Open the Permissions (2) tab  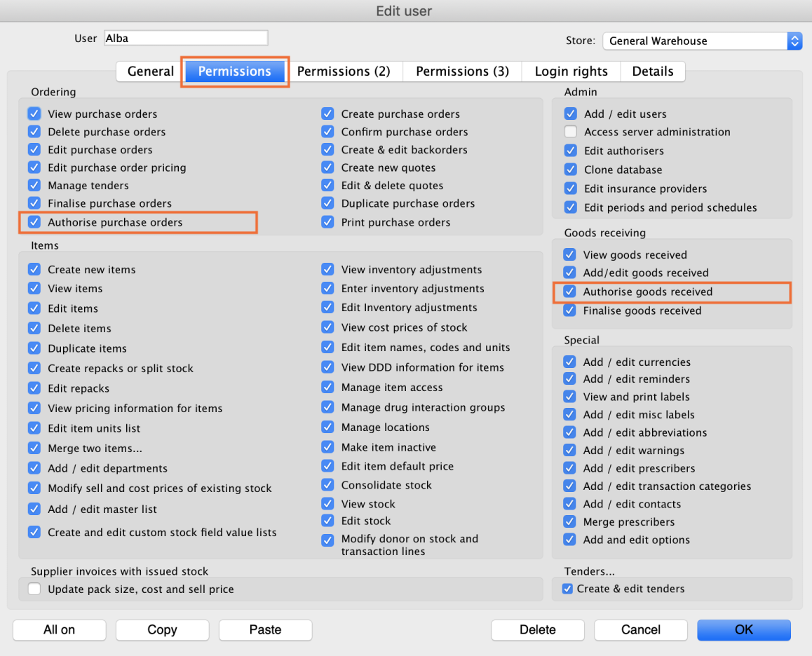coord(343,71)
